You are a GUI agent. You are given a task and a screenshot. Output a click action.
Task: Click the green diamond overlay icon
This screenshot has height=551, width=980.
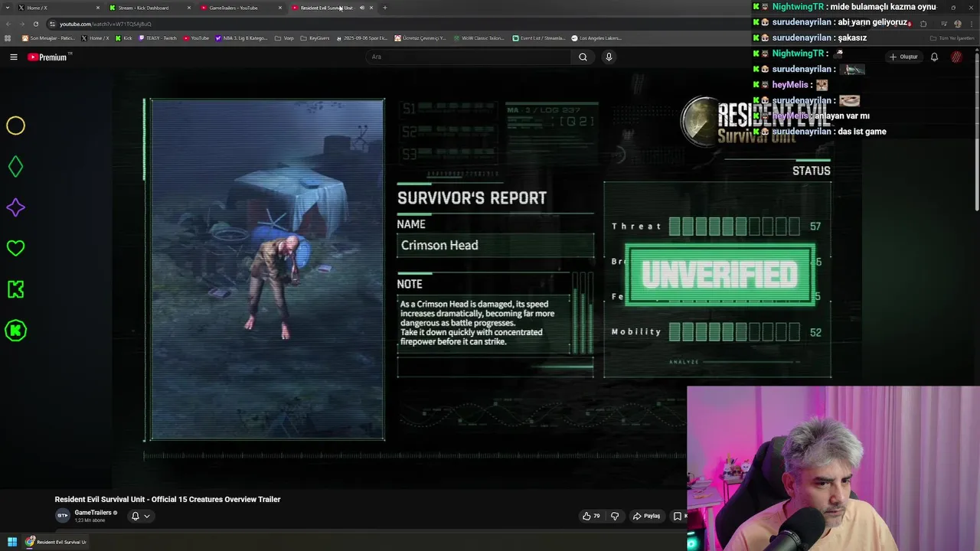tap(15, 167)
